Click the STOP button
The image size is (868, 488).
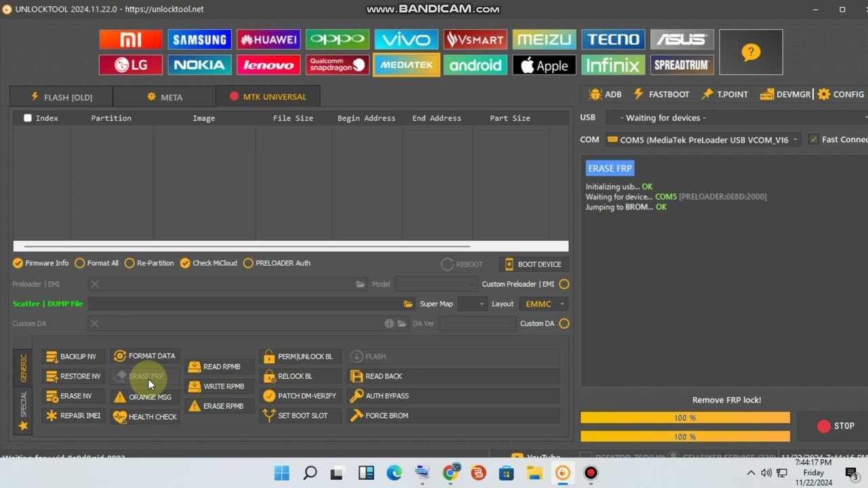tap(836, 426)
